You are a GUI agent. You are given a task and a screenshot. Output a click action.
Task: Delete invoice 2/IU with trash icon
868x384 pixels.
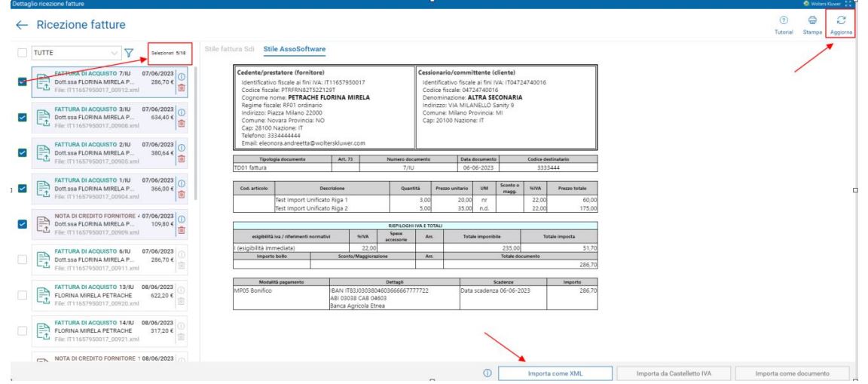(x=181, y=158)
